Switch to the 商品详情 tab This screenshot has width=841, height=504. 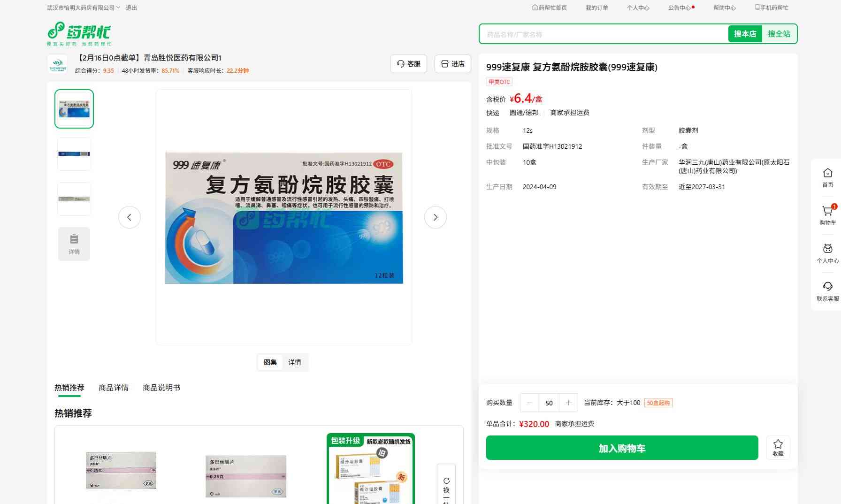(x=113, y=388)
